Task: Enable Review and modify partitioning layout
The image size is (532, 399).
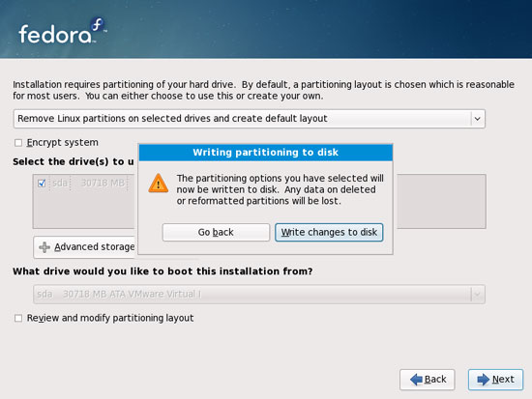Action: (18, 318)
